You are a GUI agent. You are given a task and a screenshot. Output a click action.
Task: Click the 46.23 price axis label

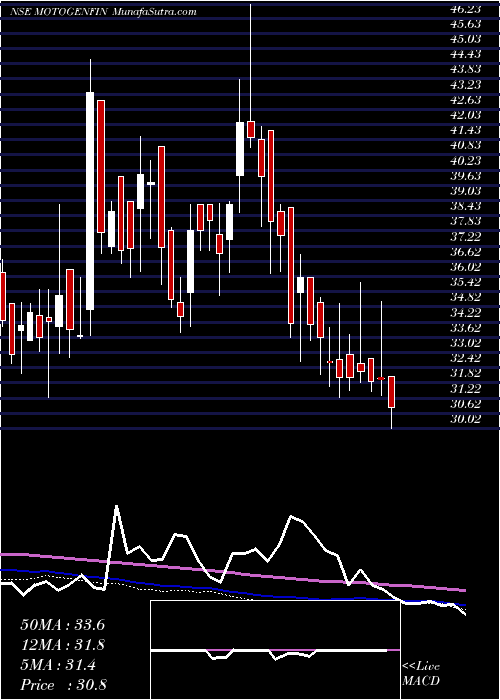(x=465, y=8)
